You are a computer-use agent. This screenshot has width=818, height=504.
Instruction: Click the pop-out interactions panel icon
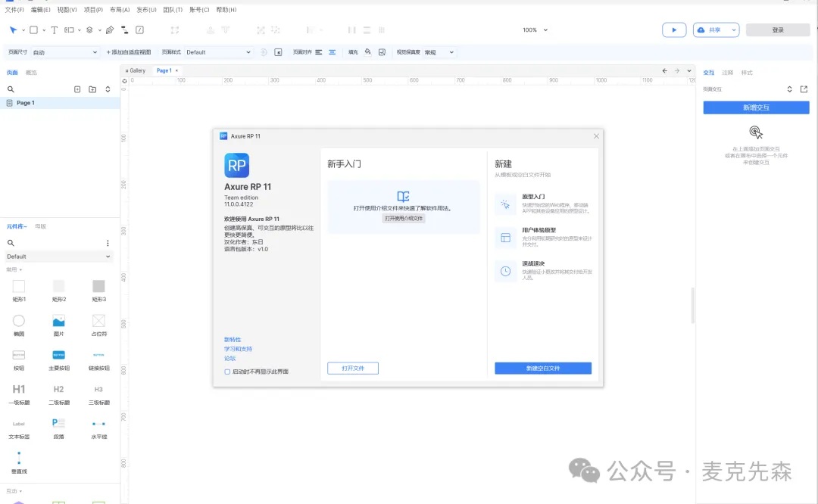click(x=804, y=89)
